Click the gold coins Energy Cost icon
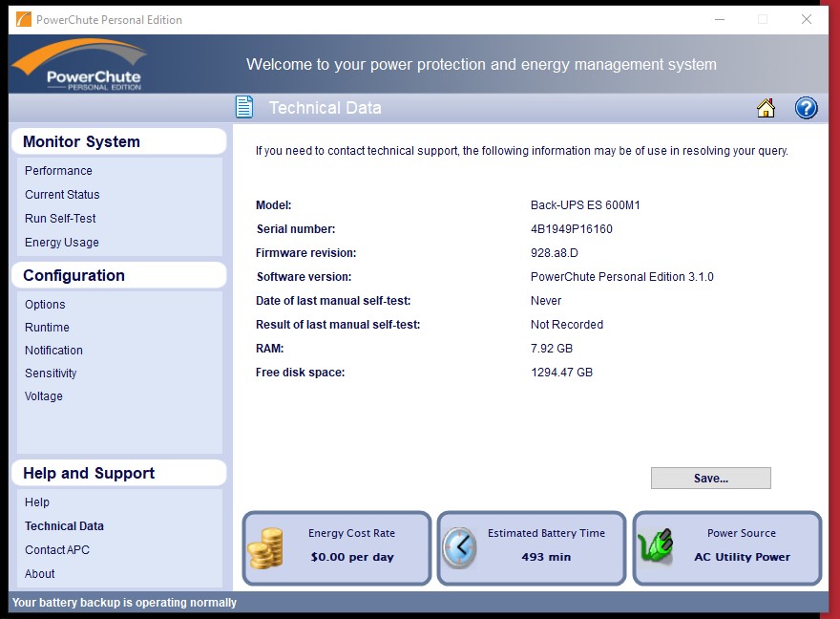Screen dimensions: 840x619 click(x=265, y=548)
